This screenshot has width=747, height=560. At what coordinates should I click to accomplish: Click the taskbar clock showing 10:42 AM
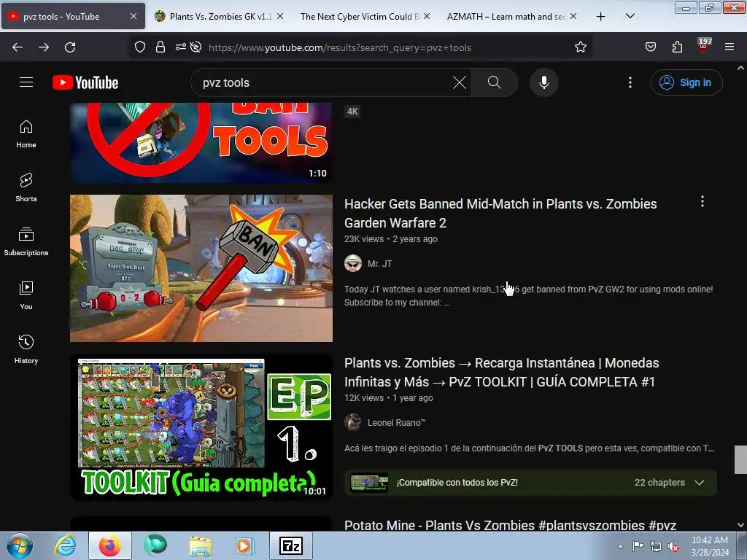click(x=710, y=546)
